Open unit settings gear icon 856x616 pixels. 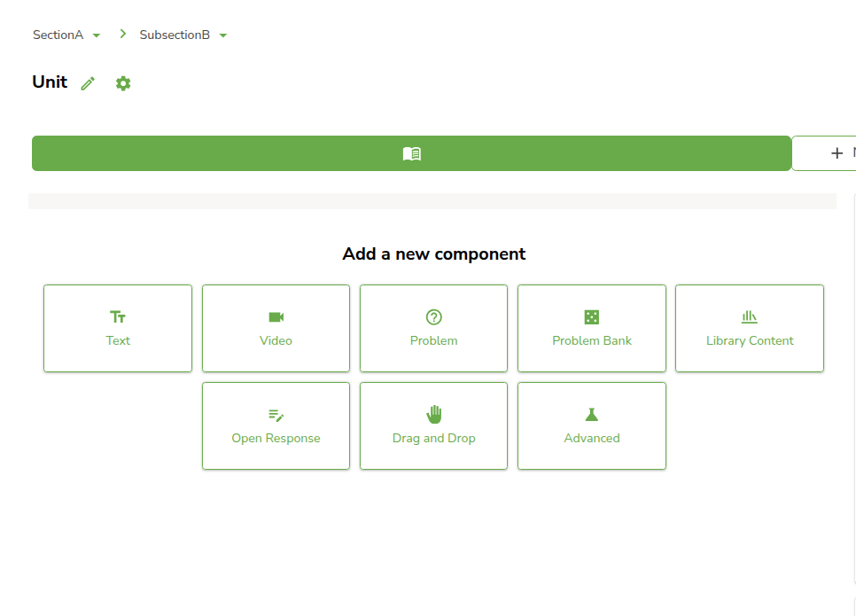coord(123,83)
